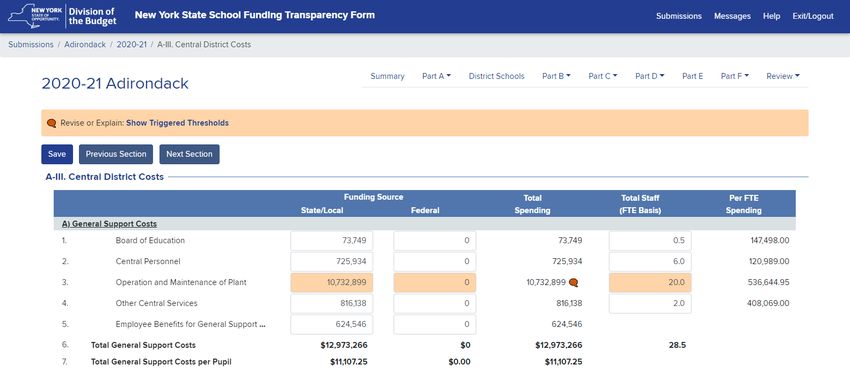Open the Part A dropdown menu
850x379 pixels.
pyautogui.click(x=436, y=76)
